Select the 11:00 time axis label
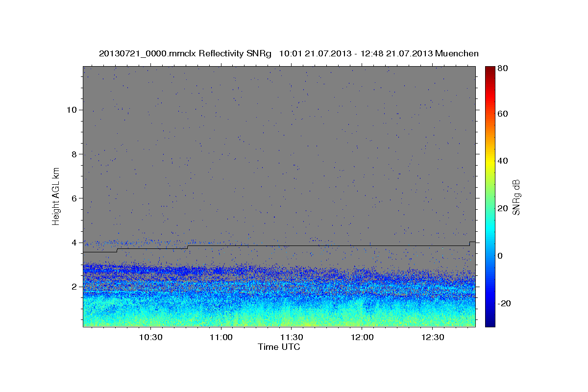Image resolution: width=588 pixels, height=392 pixels. (221, 338)
